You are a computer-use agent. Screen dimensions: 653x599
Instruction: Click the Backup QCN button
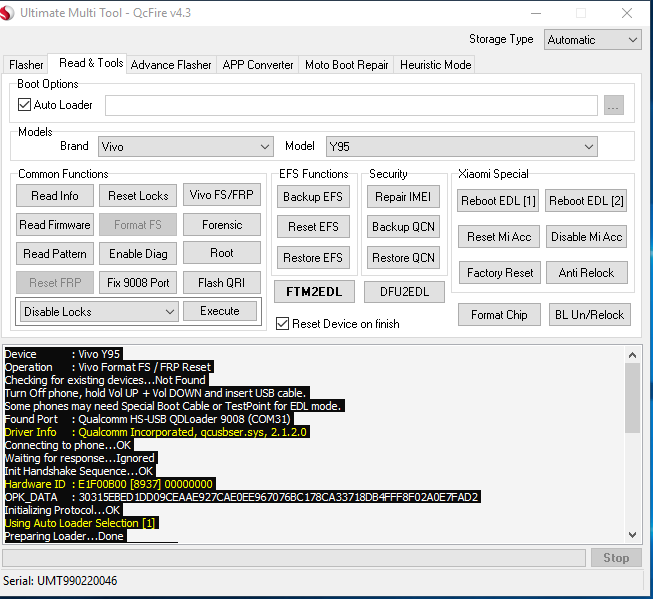(x=403, y=227)
